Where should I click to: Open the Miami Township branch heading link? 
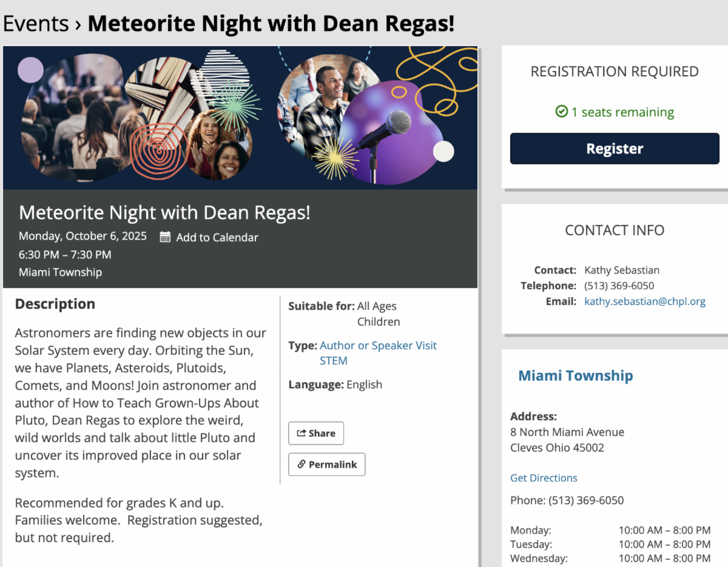click(x=575, y=376)
